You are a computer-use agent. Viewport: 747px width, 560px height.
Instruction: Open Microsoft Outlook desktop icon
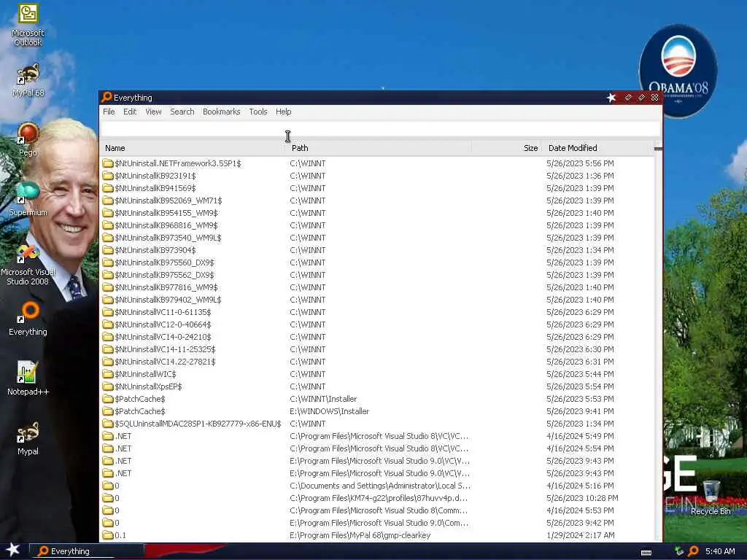point(28,26)
